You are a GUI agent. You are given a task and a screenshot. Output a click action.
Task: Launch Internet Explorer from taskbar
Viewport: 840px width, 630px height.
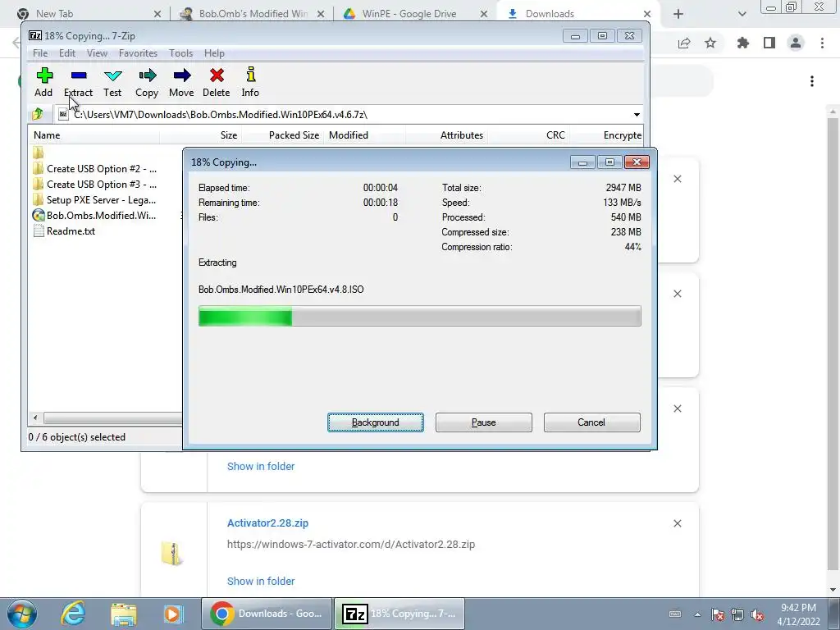[73, 614]
